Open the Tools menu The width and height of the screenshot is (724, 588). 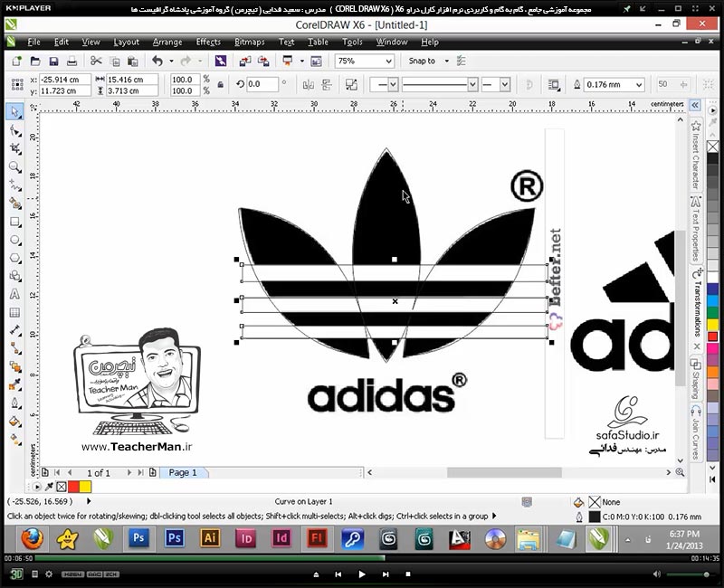pos(352,42)
